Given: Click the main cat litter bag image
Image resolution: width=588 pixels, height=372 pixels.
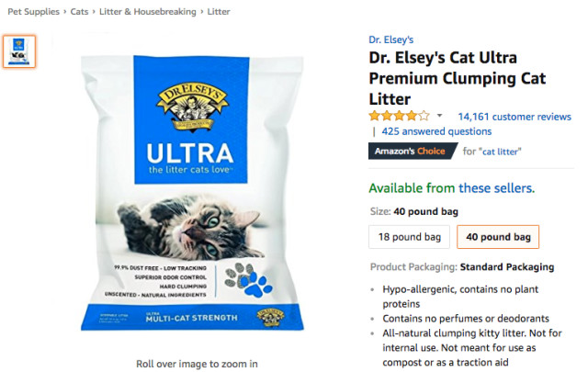Looking at the screenshot, I should pyautogui.click(x=192, y=193).
